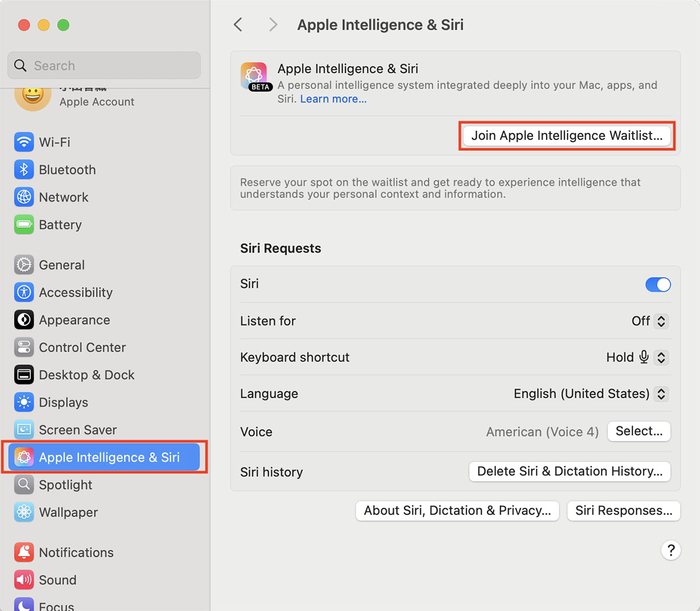The height and width of the screenshot is (611, 700).
Task: Click the Siri history label
Action: (x=271, y=472)
